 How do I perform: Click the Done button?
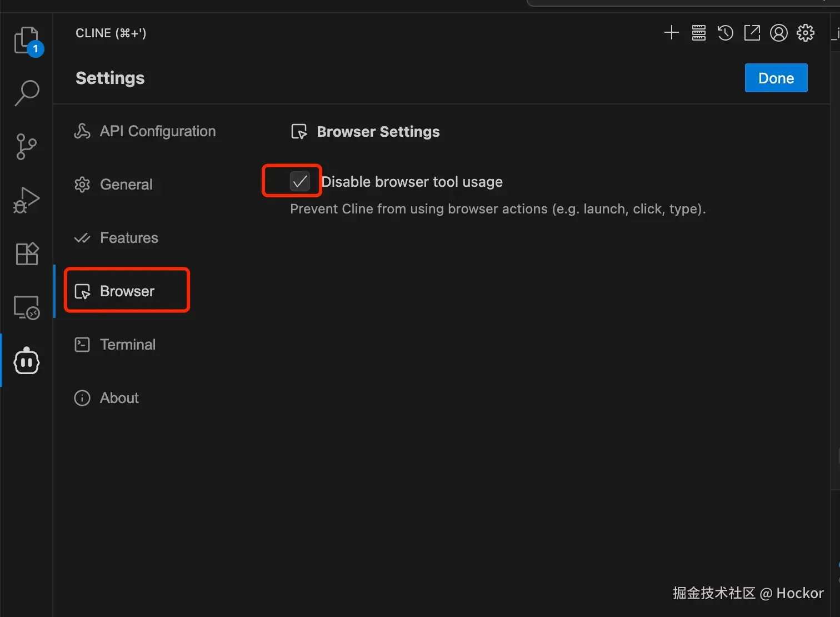[x=776, y=78]
